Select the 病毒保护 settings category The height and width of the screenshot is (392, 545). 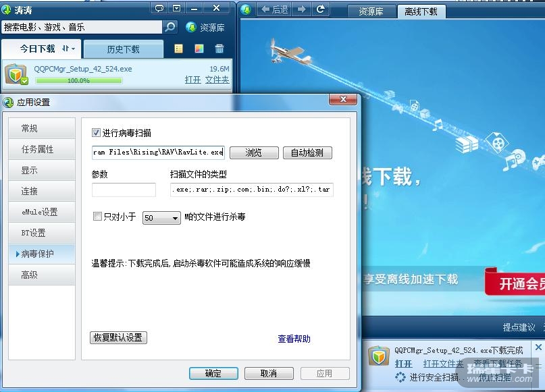42,254
